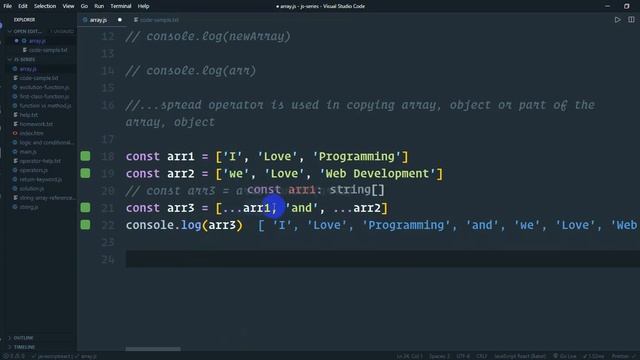Open the Help menu
The width and height of the screenshot is (640, 360).
(x=143, y=6)
